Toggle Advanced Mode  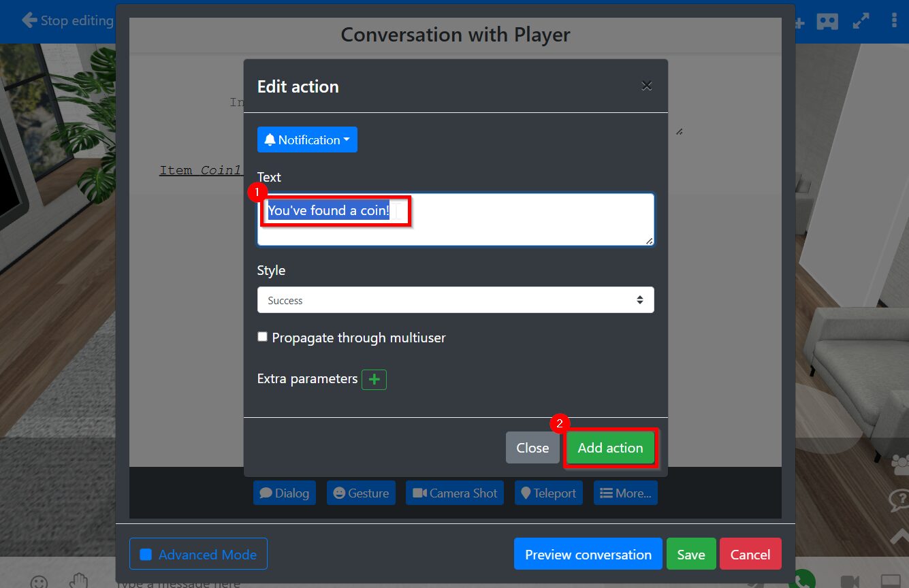click(x=198, y=554)
